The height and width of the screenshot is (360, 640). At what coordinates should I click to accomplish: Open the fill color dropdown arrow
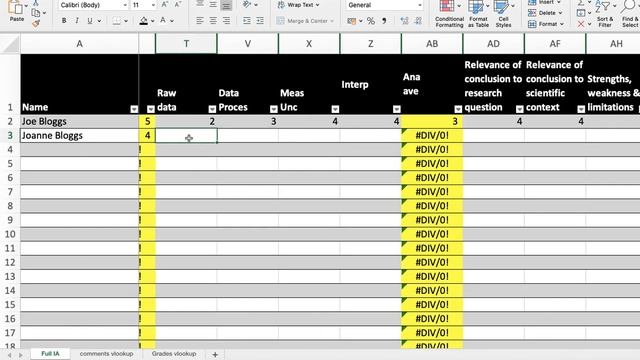153,21
